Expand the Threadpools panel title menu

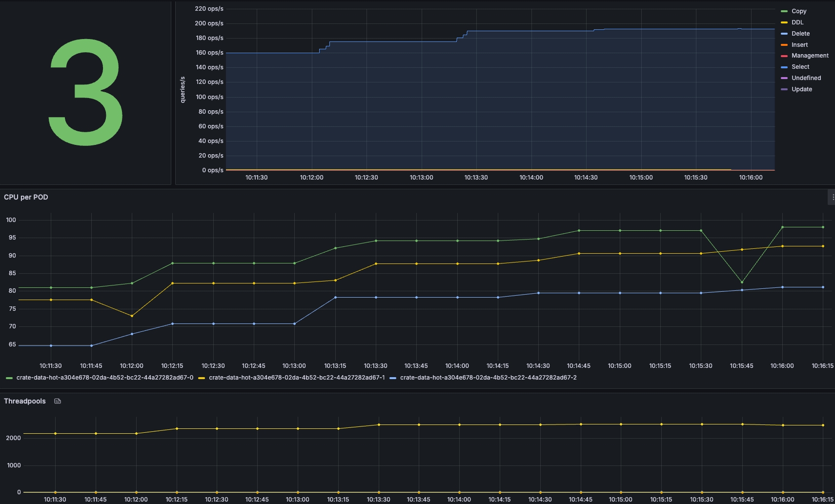pos(25,401)
